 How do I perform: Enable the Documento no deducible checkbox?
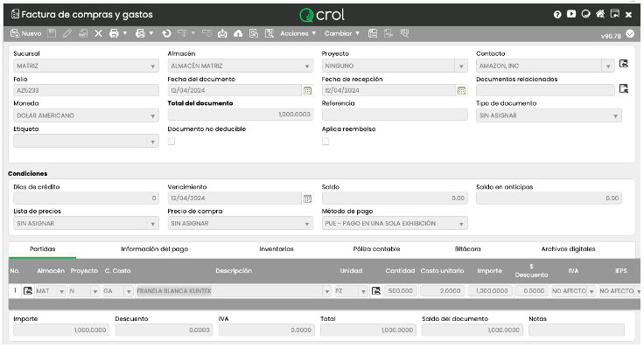pos(171,141)
